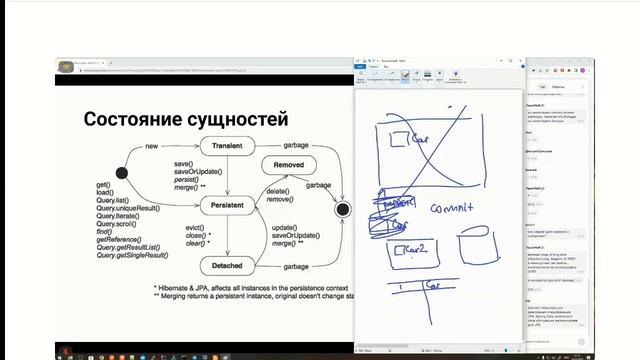Click the save icon in Paint title bar
This screenshot has width=640, height=360.
(364, 61)
